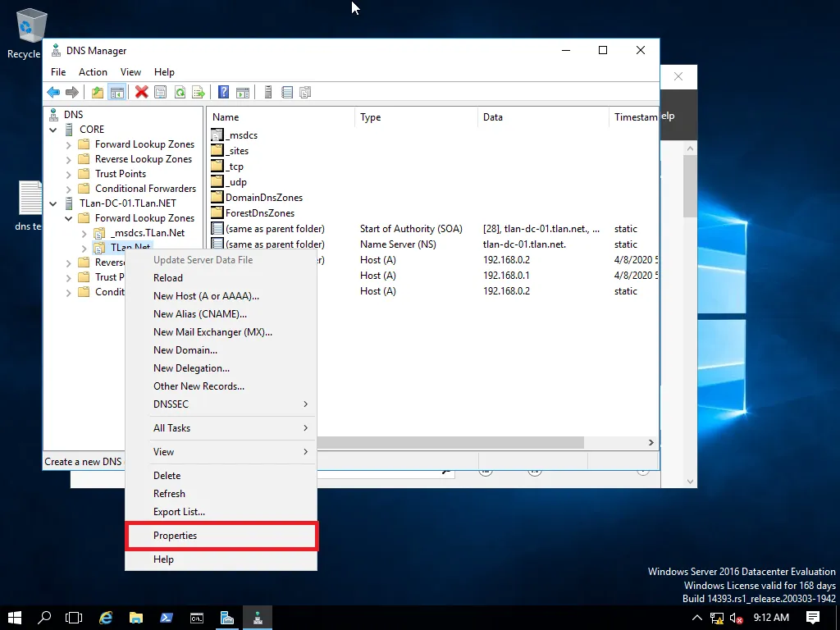Image resolution: width=840 pixels, height=630 pixels.
Task: Expand CORE Forward Lookup Zones
Action: click(x=69, y=144)
